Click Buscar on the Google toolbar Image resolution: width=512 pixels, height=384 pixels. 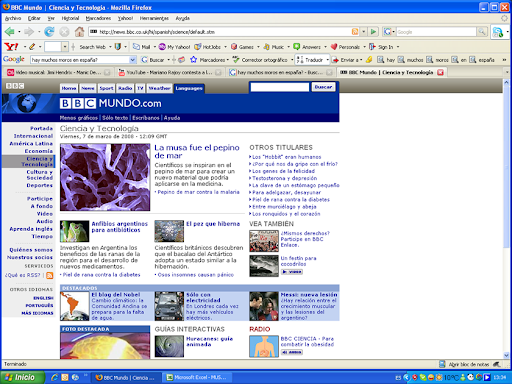(153, 60)
